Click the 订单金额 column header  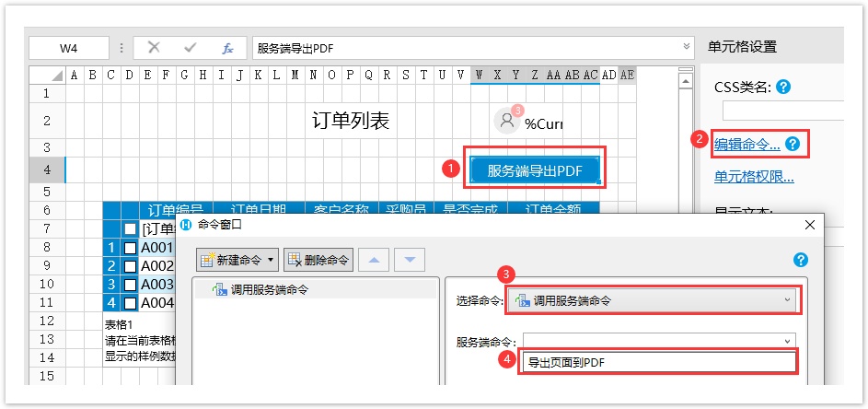point(553,209)
